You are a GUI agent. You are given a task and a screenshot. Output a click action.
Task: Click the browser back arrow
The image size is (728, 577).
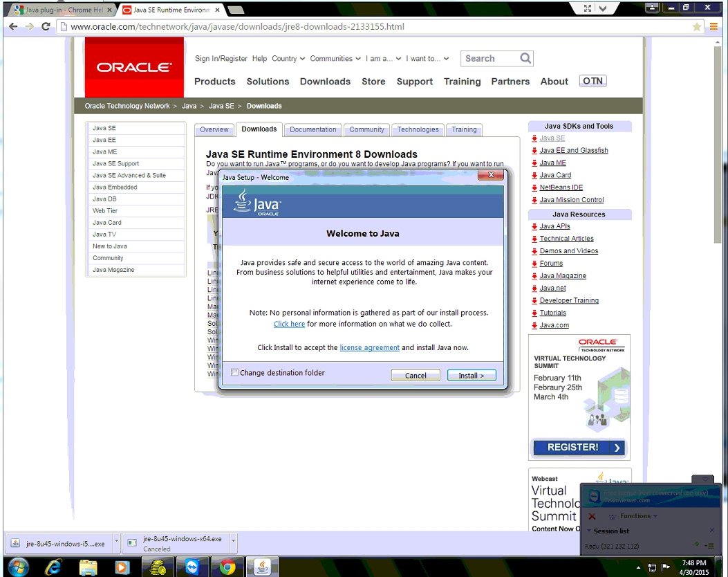(13, 26)
